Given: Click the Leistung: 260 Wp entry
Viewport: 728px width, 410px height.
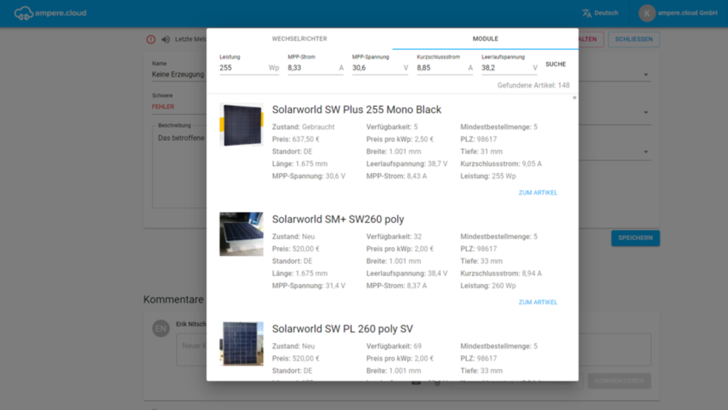Looking at the screenshot, I should [x=488, y=286].
